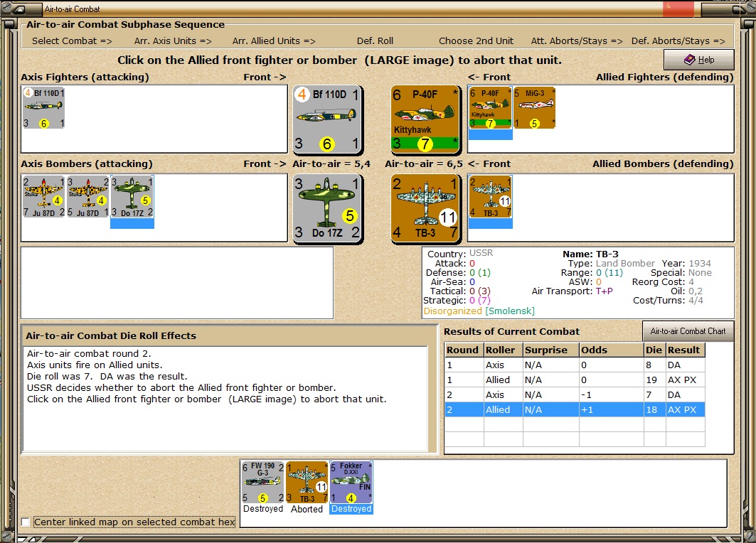The width and height of the screenshot is (756, 543).
Task: Click the Def. Roll subphase label
Action: pyautogui.click(x=375, y=41)
